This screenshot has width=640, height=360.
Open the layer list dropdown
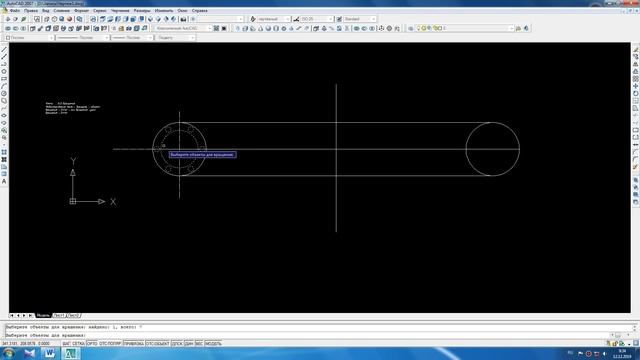(x=464, y=28)
